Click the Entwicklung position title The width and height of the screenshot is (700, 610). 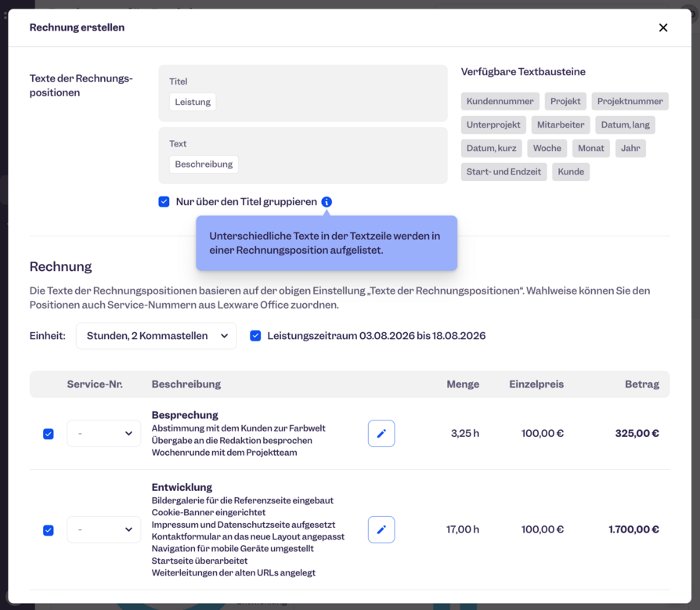(182, 487)
